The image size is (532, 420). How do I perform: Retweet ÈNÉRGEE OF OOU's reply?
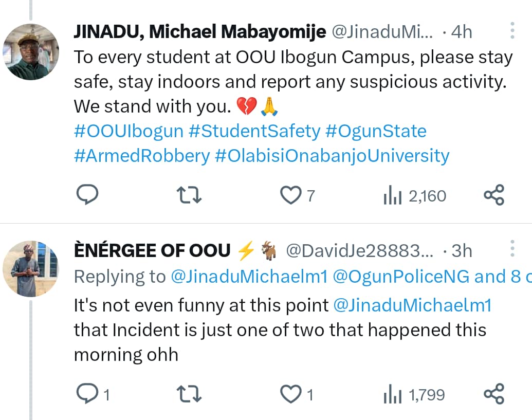189,394
